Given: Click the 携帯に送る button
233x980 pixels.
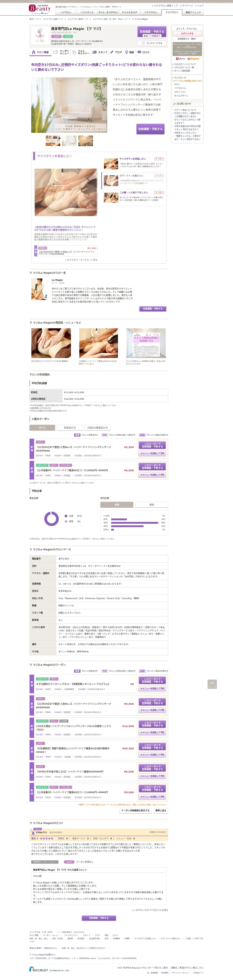Looking at the screenshot, I should click(160, 811).
